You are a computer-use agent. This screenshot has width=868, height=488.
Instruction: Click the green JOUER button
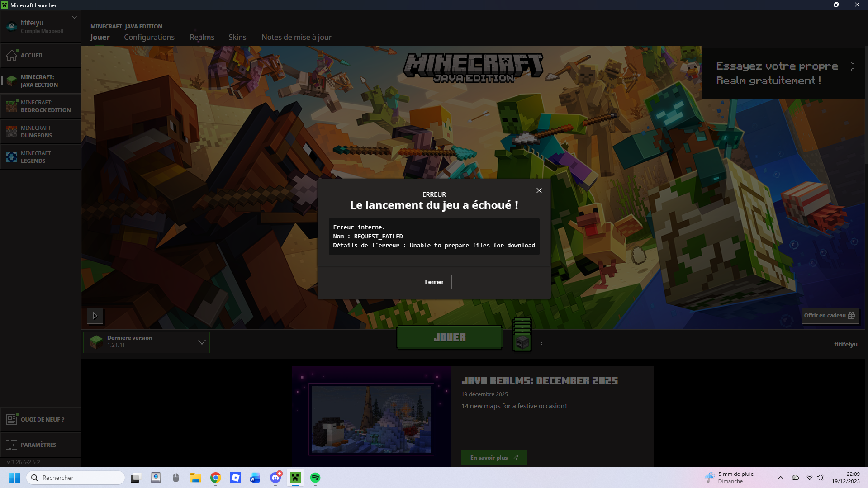point(450,337)
